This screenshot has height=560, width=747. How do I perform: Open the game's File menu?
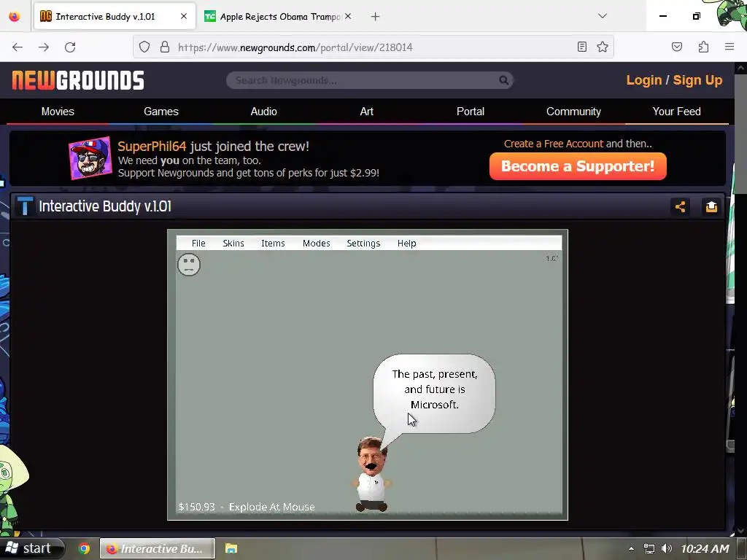tap(198, 244)
